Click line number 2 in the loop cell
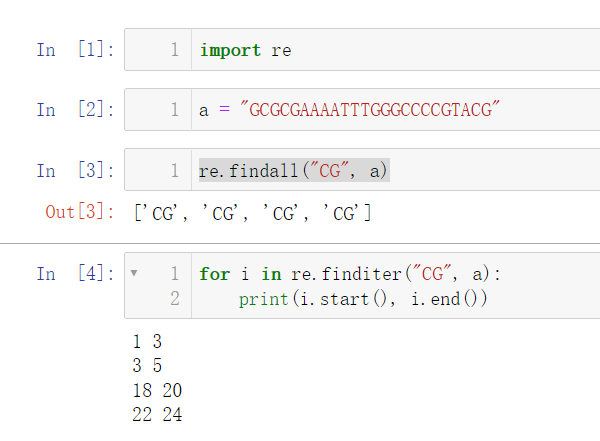The width and height of the screenshot is (600, 441). [x=174, y=299]
